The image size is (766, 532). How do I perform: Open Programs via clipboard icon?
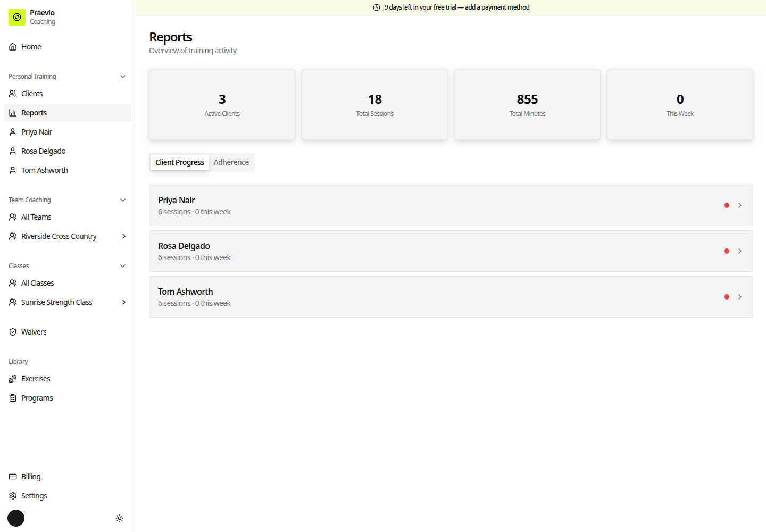(13, 398)
